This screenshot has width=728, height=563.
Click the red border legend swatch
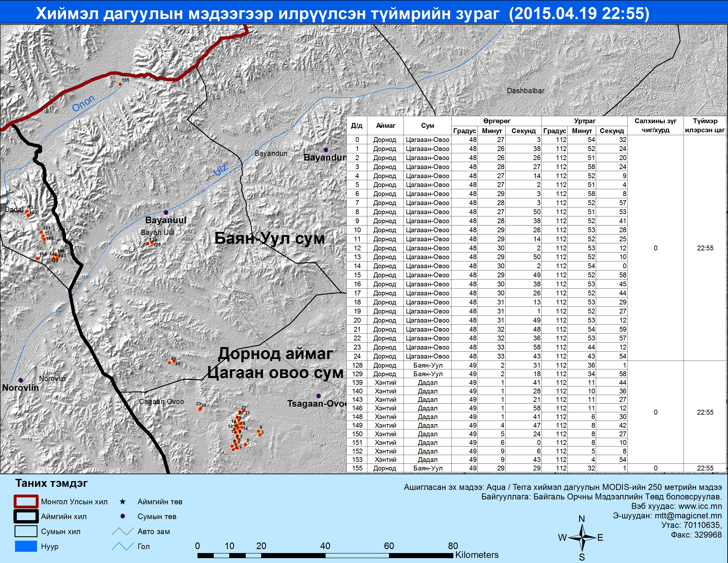point(26,502)
